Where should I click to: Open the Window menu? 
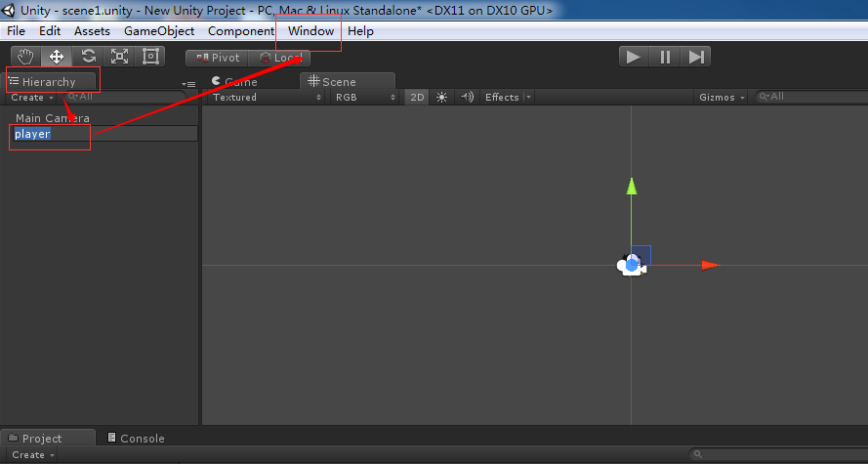(x=310, y=31)
